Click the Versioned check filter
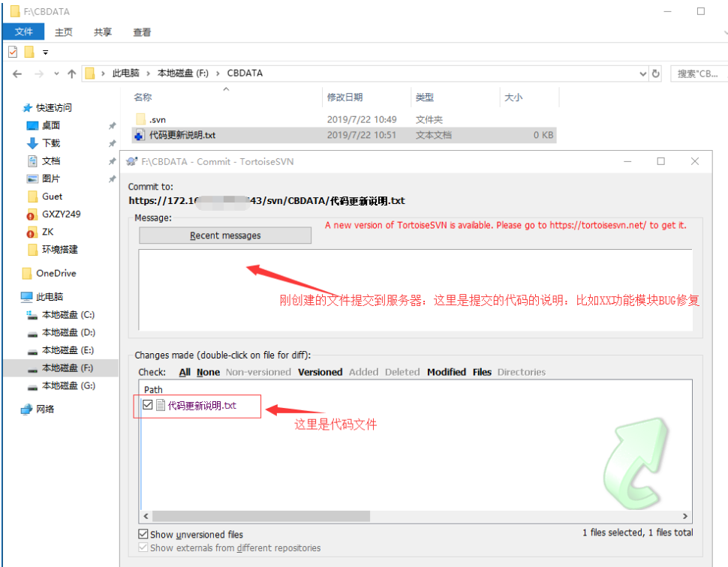728x567 pixels. point(320,372)
